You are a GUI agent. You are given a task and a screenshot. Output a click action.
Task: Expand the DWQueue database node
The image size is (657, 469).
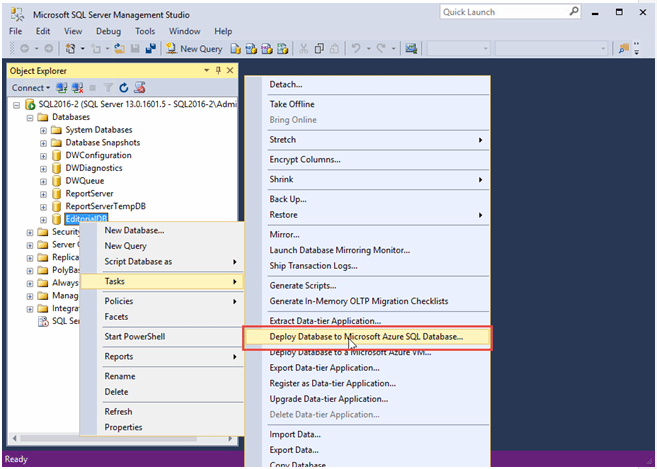click(44, 182)
